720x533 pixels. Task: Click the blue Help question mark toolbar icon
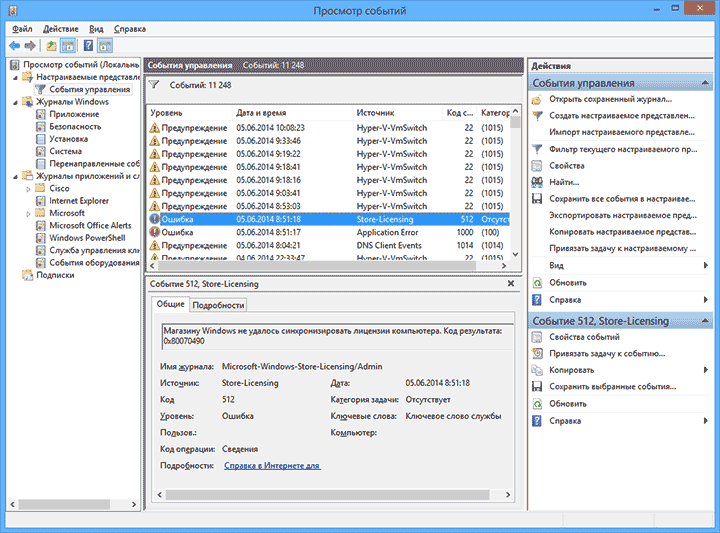(89, 45)
